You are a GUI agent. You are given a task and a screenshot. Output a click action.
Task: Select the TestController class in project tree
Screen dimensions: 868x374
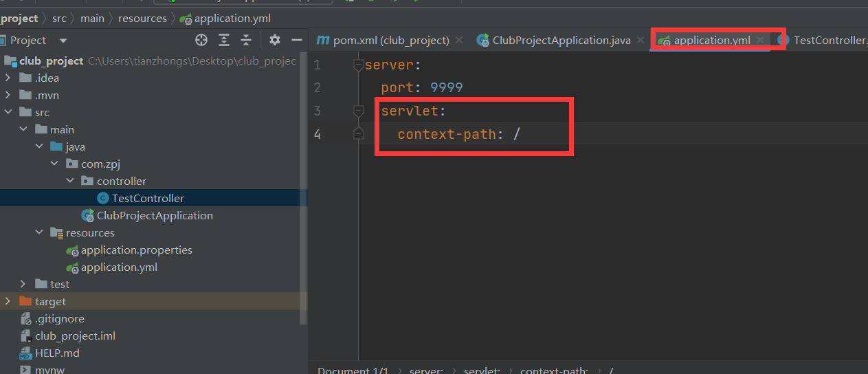pos(148,198)
